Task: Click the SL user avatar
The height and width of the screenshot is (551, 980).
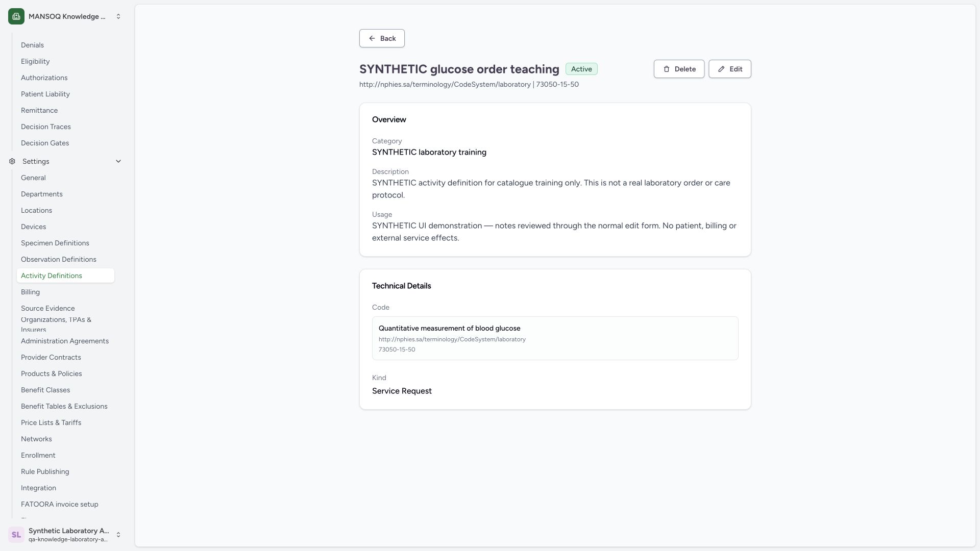Action: [x=16, y=535]
